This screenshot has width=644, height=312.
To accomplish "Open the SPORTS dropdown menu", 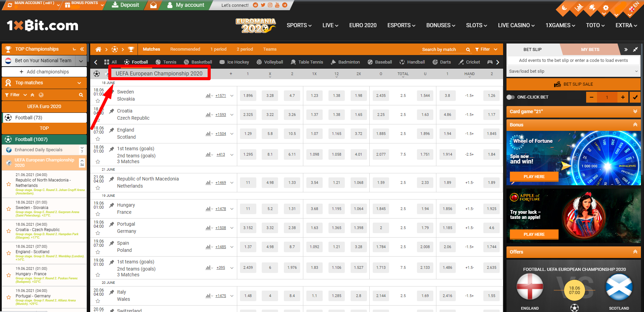I will 299,25.
